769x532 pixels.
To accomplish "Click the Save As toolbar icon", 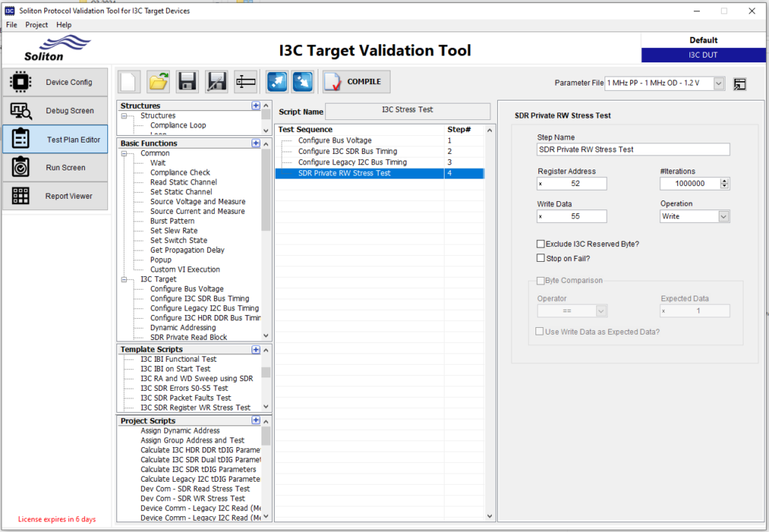I will [x=216, y=81].
